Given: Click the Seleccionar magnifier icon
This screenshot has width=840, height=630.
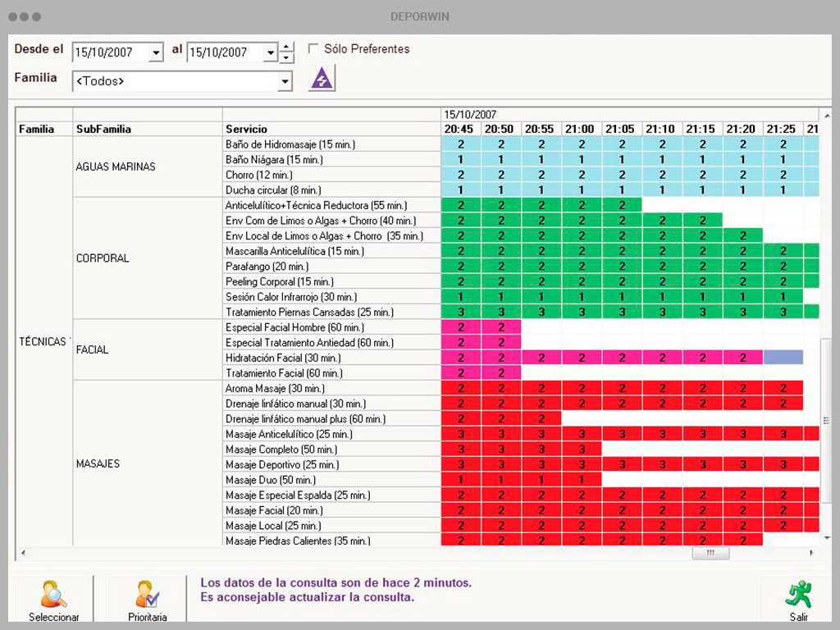Looking at the screenshot, I should pyautogui.click(x=53, y=595).
